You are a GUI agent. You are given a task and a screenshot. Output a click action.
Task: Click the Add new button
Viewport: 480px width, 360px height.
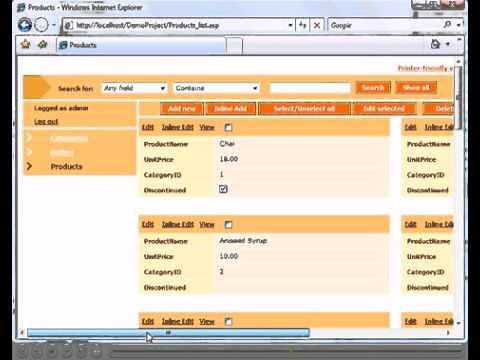click(x=182, y=108)
